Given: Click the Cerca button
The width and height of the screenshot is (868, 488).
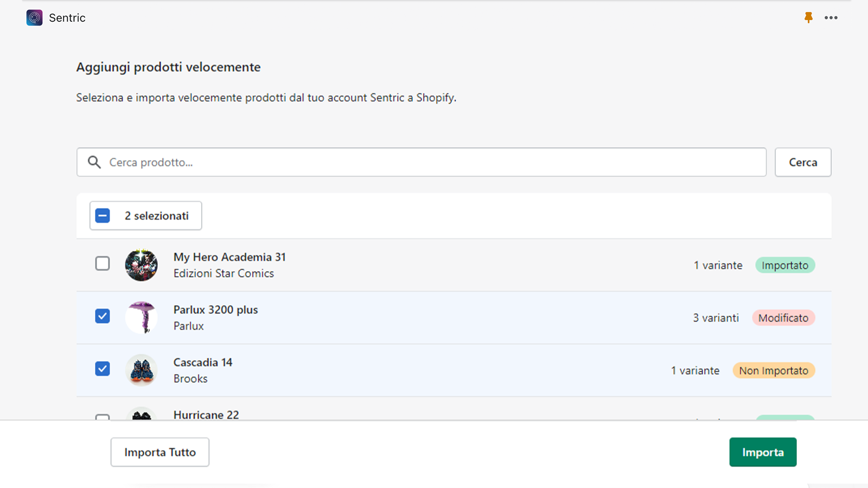Looking at the screenshot, I should (x=803, y=162).
